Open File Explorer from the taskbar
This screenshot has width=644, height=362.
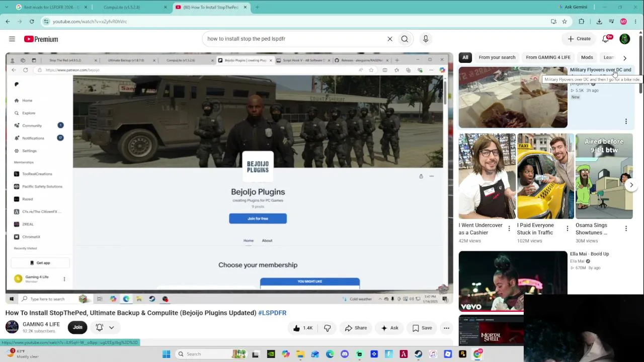pos(300,354)
